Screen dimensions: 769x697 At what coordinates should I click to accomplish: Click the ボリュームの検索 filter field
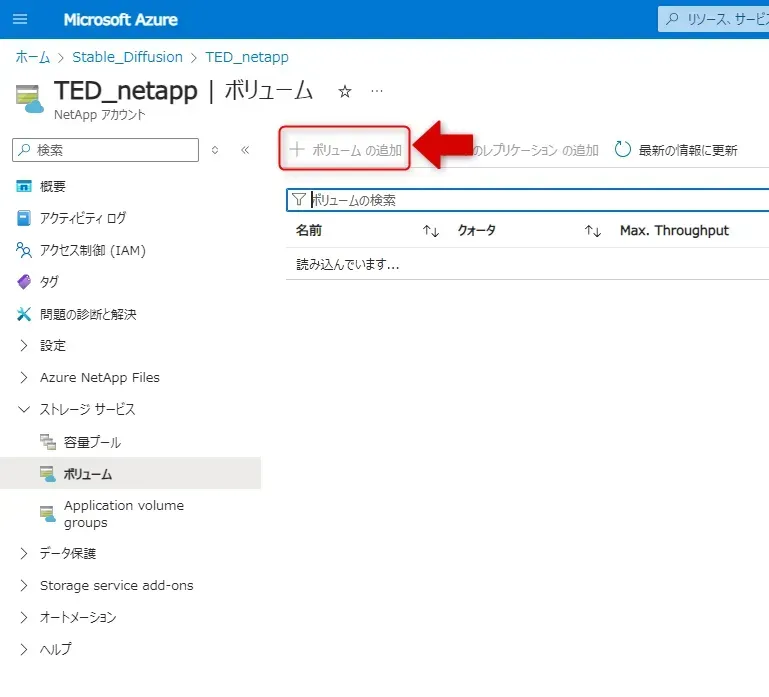coord(530,200)
